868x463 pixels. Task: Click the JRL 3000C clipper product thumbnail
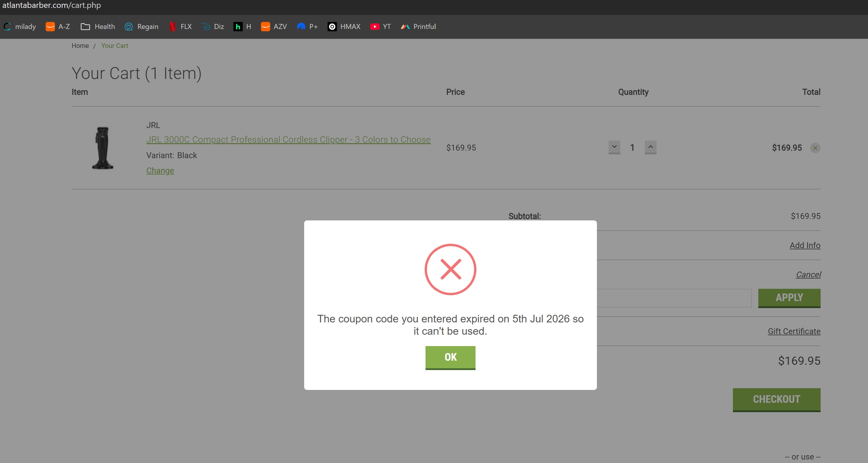[x=103, y=148]
